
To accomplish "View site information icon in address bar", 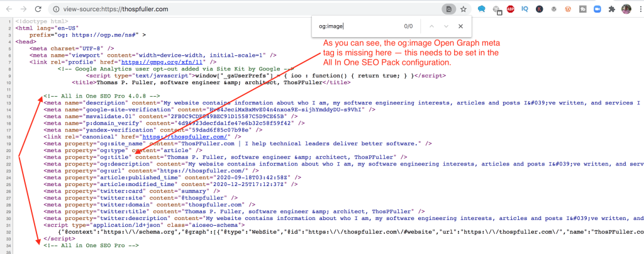I will coord(56,9).
